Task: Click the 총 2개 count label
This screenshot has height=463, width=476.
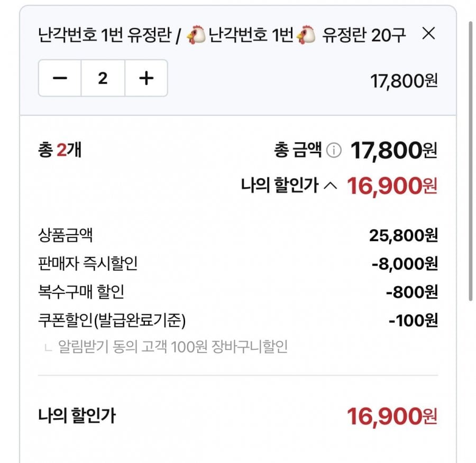Action: click(x=60, y=150)
